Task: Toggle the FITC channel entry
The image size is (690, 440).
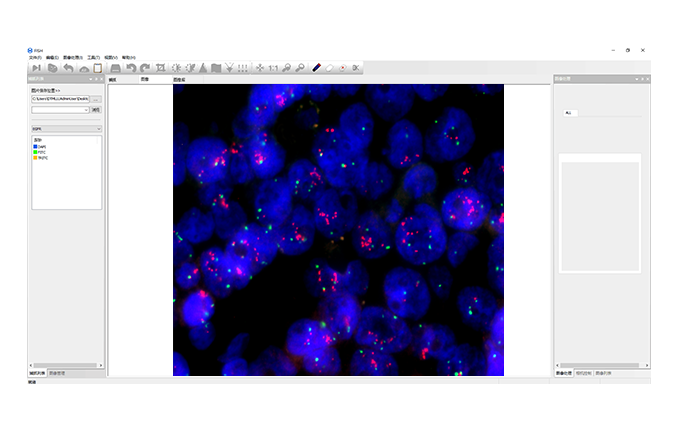Action: coord(40,152)
